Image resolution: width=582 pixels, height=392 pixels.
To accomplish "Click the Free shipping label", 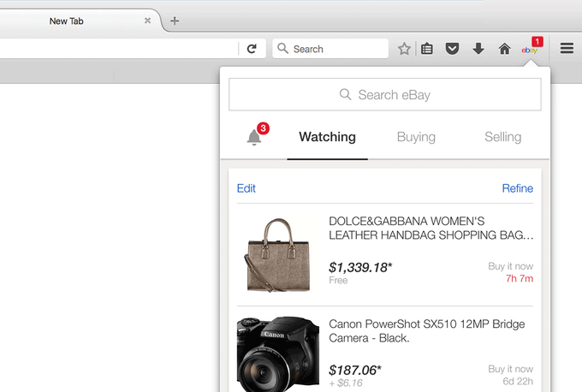I will pos(338,280).
